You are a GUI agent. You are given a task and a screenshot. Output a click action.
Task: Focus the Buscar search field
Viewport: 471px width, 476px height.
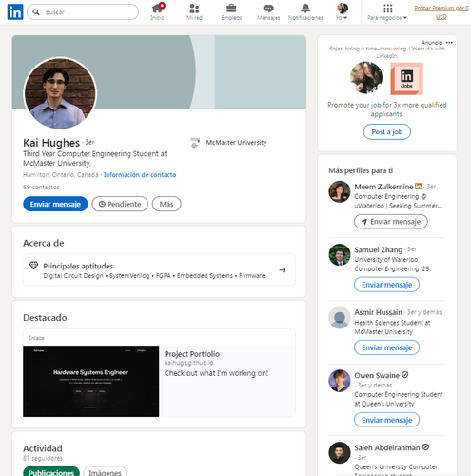(x=83, y=12)
